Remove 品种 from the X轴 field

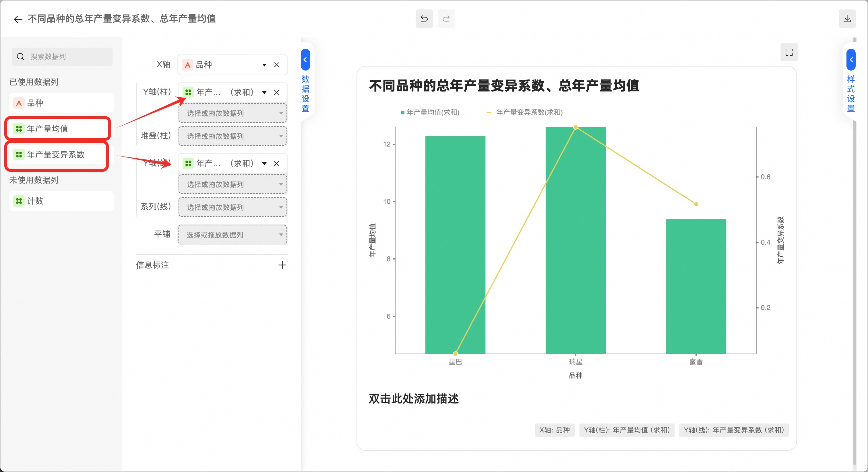coord(276,65)
